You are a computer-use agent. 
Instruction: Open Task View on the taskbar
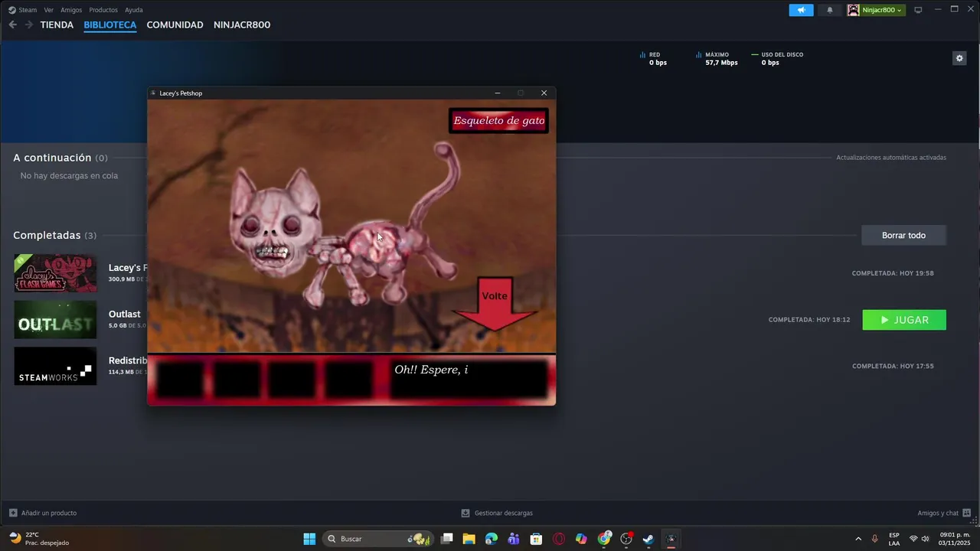[447, 539]
